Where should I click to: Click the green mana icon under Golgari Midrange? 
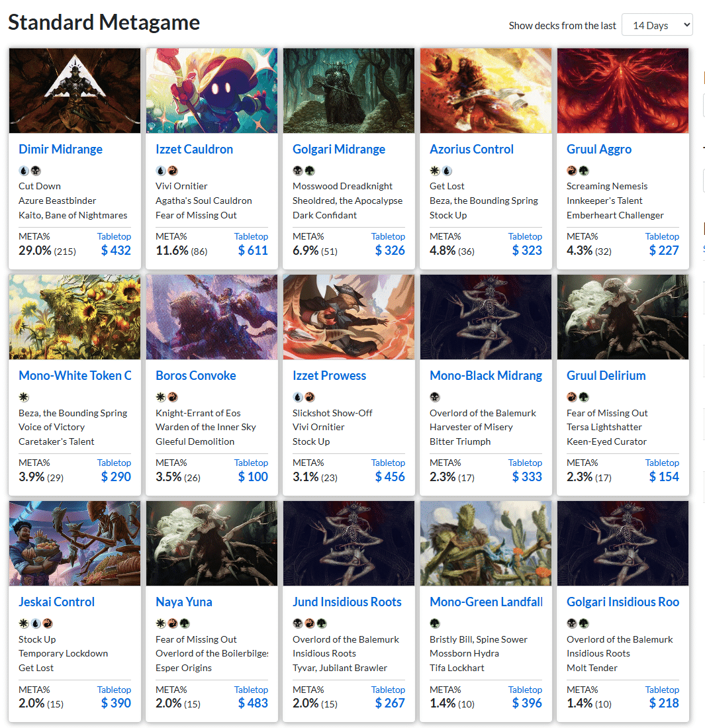[310, 171]
